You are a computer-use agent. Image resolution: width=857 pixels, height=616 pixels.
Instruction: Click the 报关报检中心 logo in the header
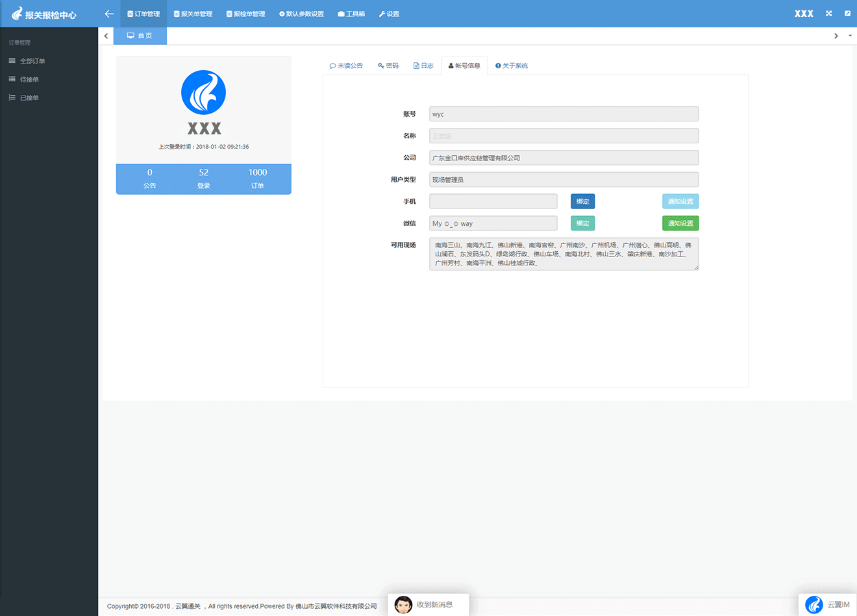tap(44, 14)
